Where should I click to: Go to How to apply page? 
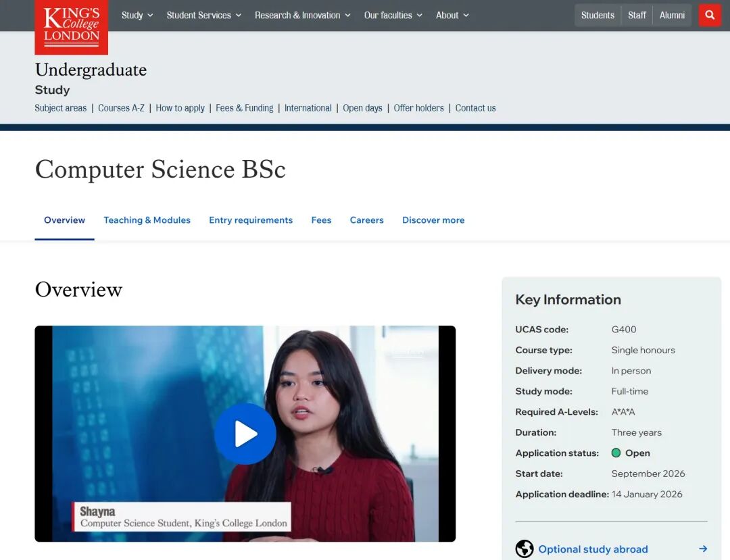(x=180, y=108)
